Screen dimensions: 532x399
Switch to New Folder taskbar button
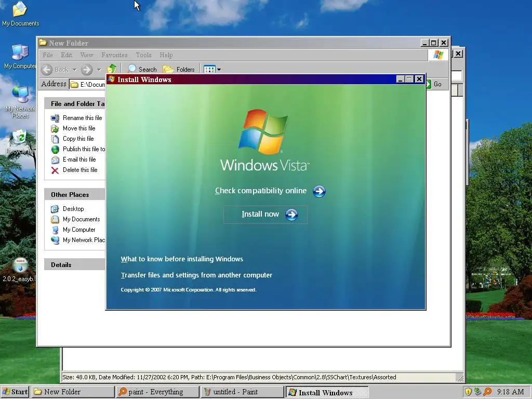73,392
